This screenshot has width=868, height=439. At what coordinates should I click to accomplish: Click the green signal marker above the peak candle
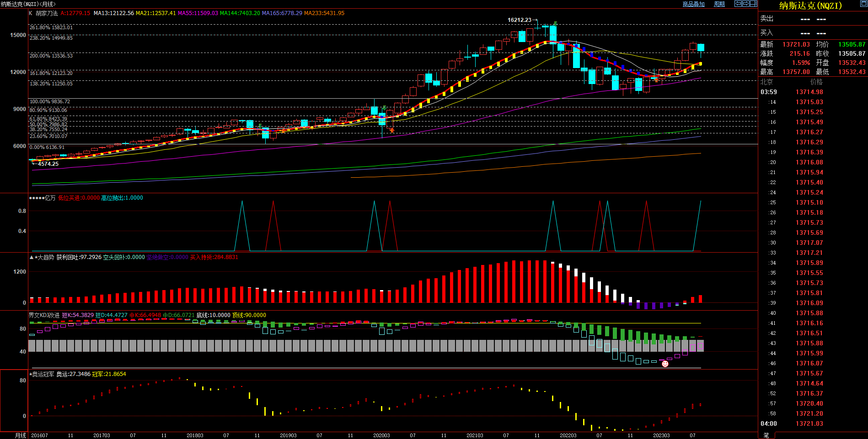(x=555, y=23)
